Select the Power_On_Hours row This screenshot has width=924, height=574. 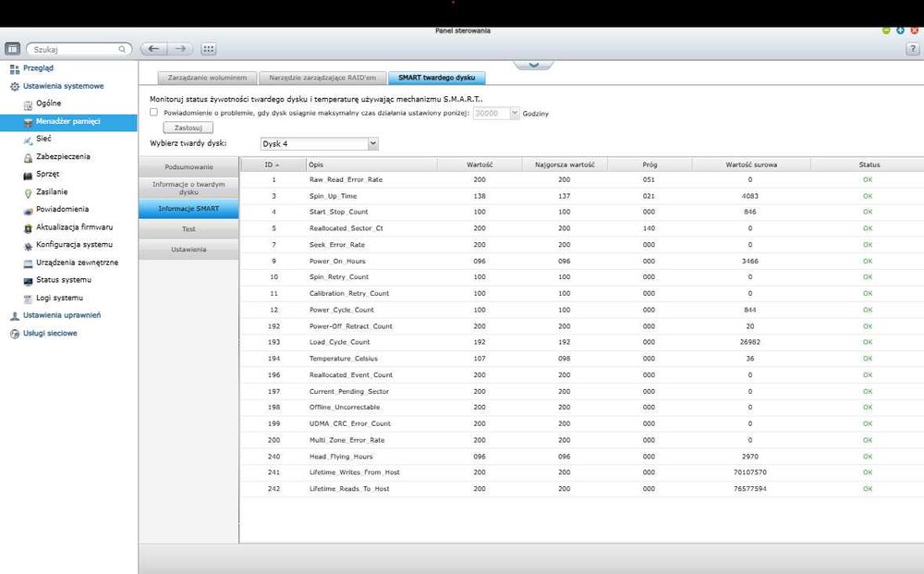pyautogui.click(x=582, y=261)
